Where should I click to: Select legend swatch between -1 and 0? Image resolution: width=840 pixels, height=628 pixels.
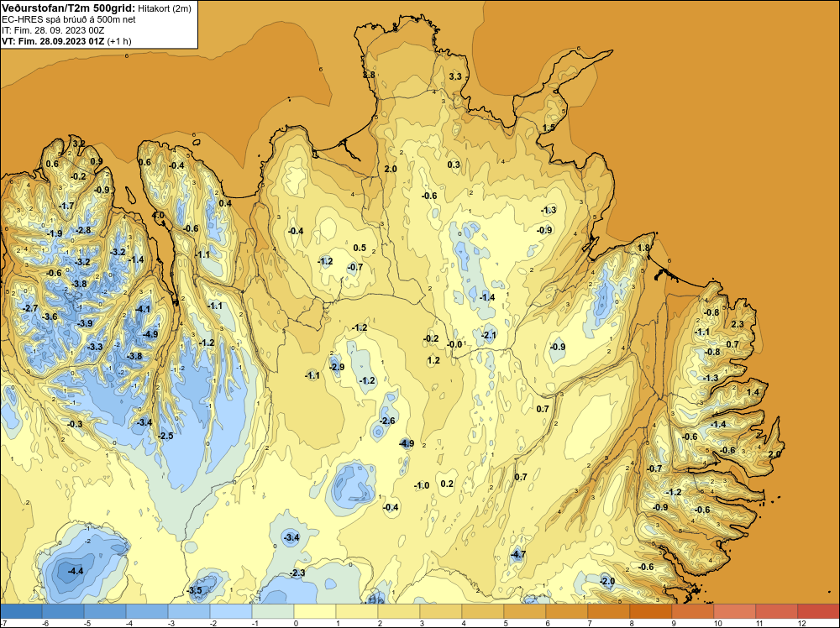coord(273,611)
